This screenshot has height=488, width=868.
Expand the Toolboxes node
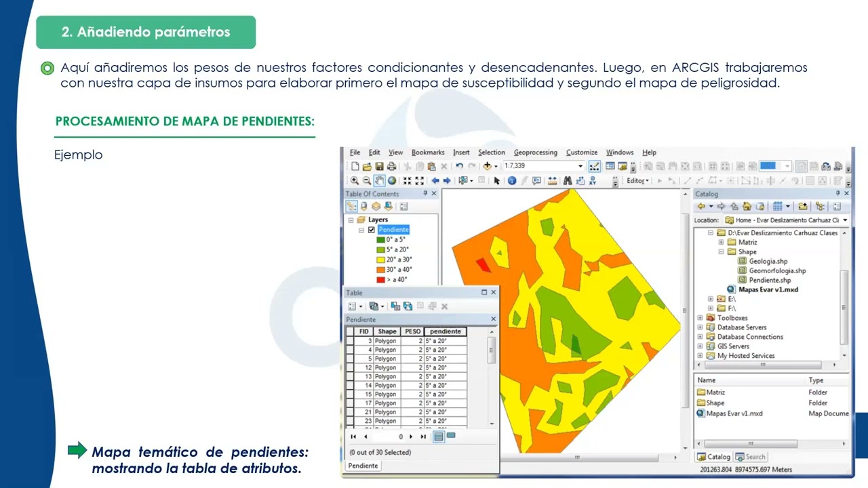click(x=701, y=318)
